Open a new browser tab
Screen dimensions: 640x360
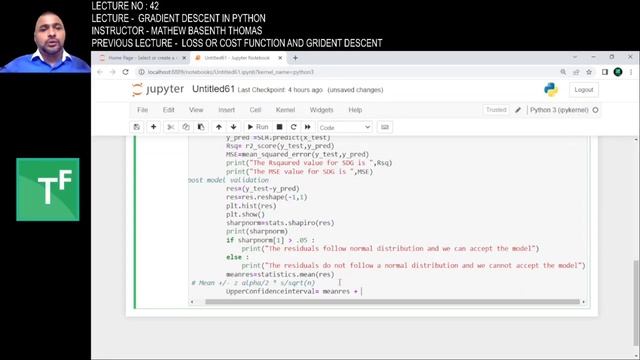point(295,58)
